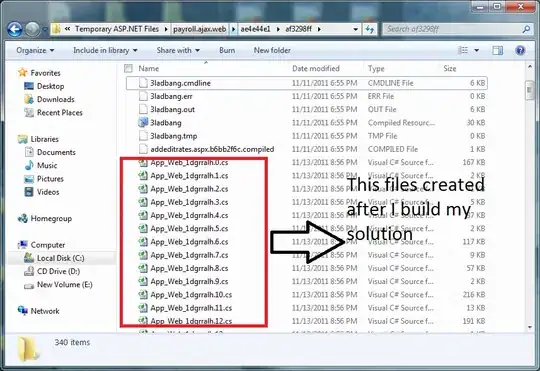Sort by the Size column header
The image size is (540, 371).
point(450,68)
